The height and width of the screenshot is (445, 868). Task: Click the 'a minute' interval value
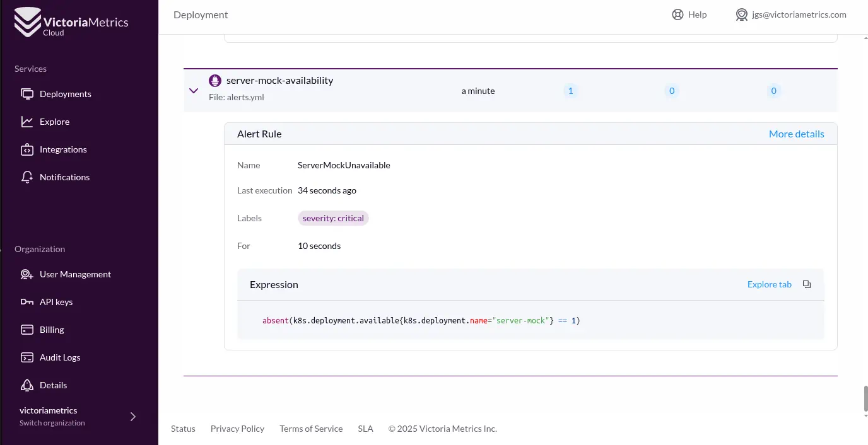pyautogui.click(x=478, y=91)
